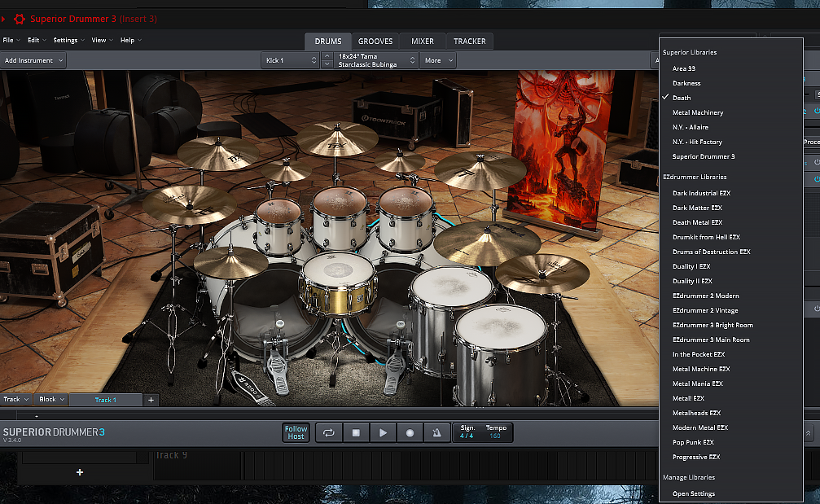820x504 pixels.
Task: Toggle the metronome icon
Action: coord(436,433)
